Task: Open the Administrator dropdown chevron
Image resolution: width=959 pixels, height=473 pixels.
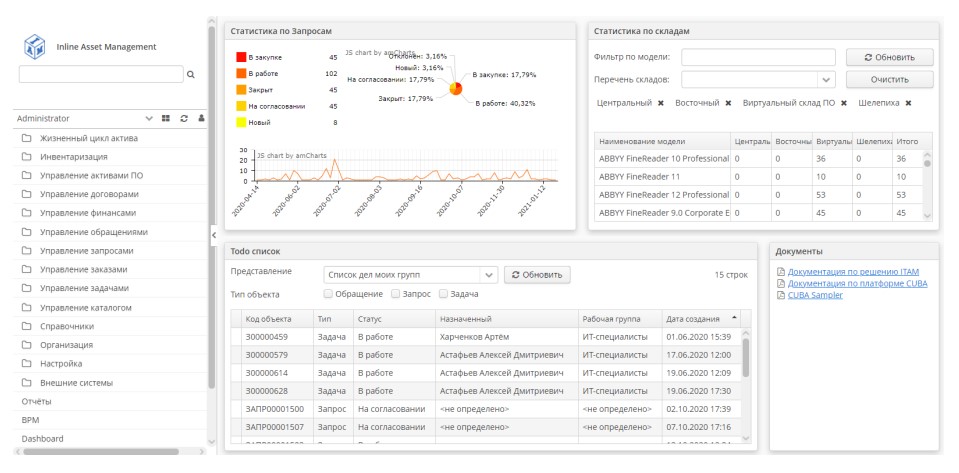Action: pos(149,118)
